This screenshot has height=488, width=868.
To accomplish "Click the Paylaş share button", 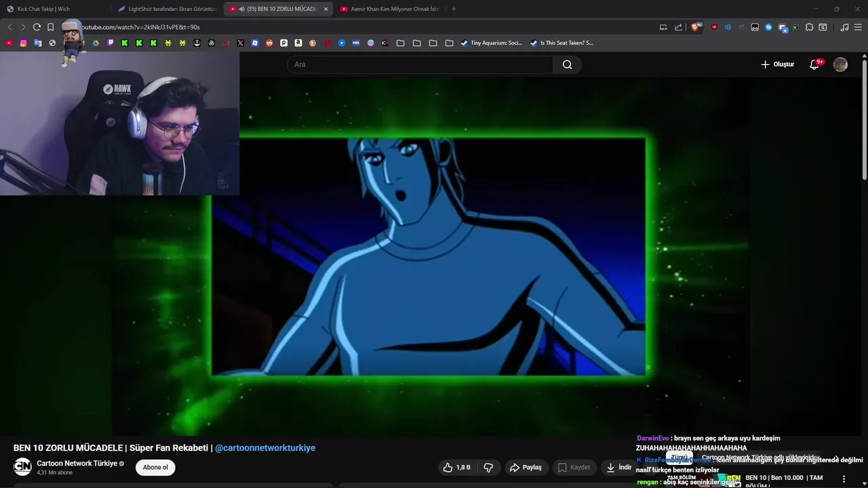I will click(x=526, y=467).
